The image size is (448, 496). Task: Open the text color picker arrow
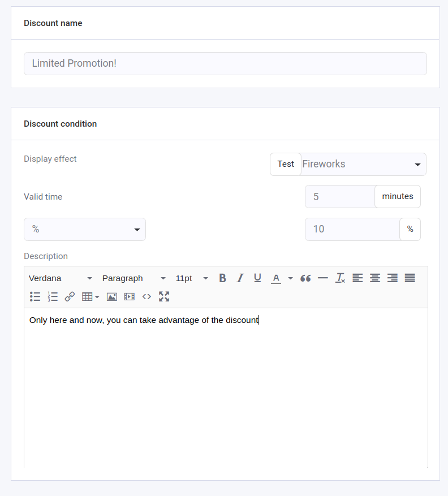coord(291,278)
